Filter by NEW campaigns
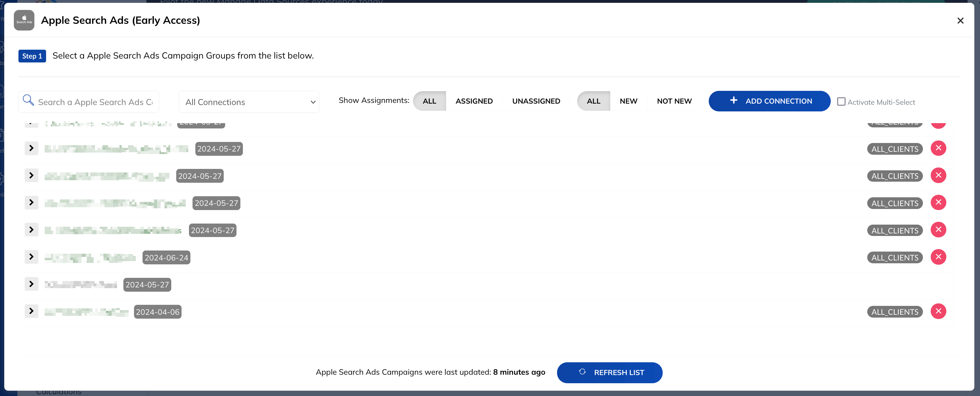Image resolution: width=980 pixels, height=396 pixels. [629, 101]
